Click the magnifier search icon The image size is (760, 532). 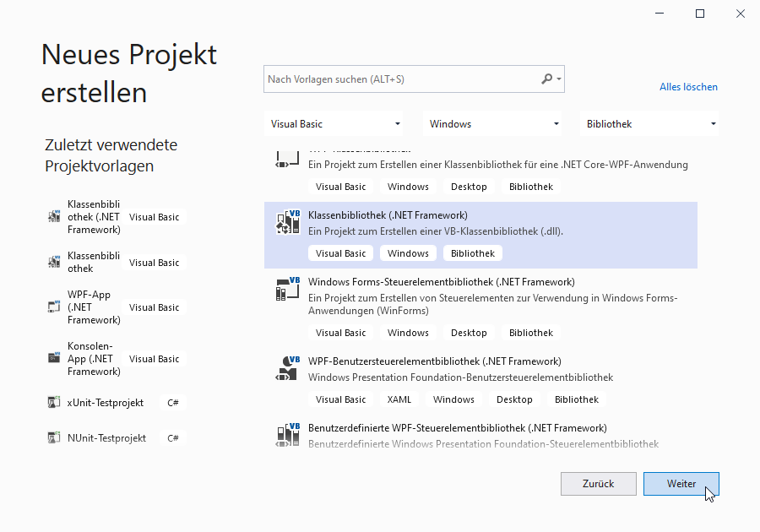[x=548, y=79]
